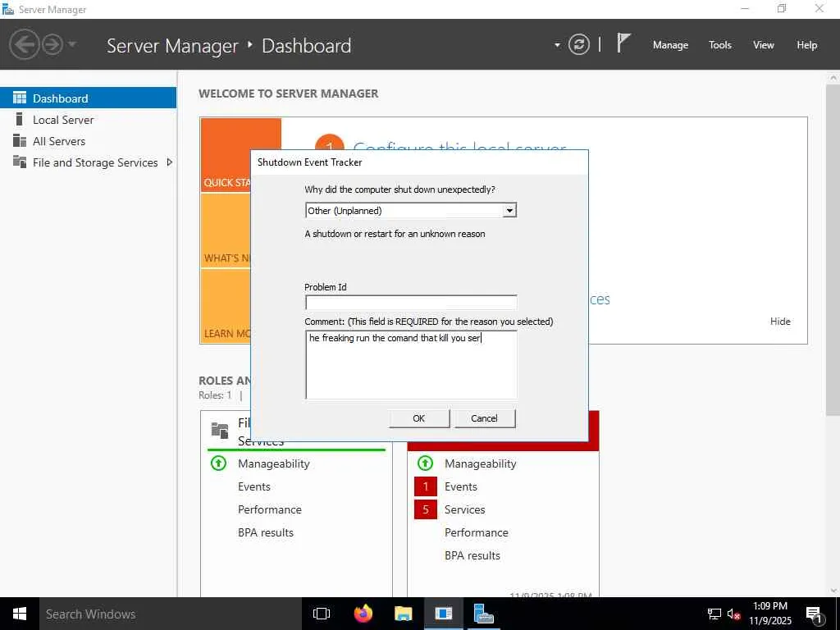Open navigation history dropdown beside forward arrow
Screen dimensions: 840x630
pyautogui.click(x=72, y=44)
